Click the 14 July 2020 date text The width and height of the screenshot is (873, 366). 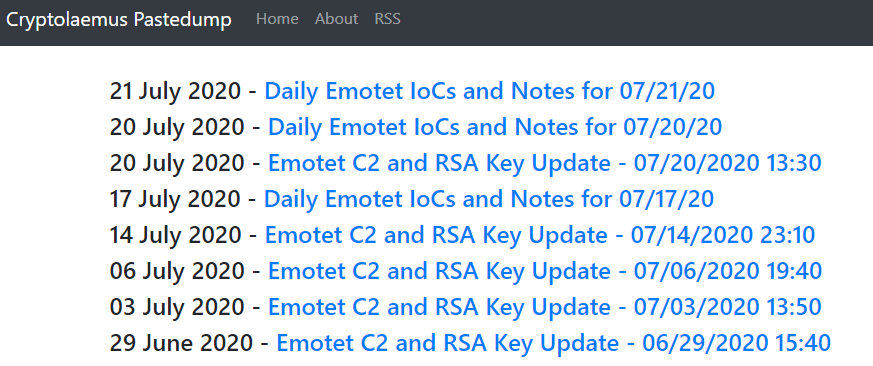(x=175, y=235)
